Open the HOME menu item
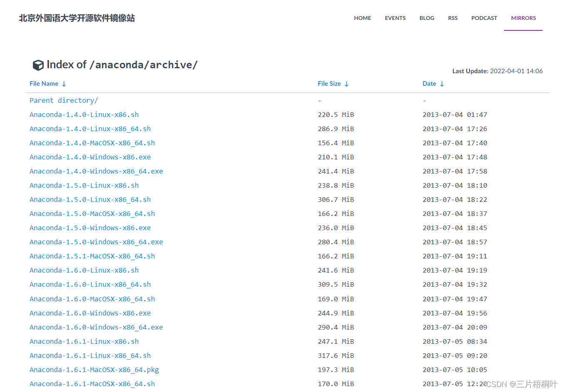 click(363, 18)
